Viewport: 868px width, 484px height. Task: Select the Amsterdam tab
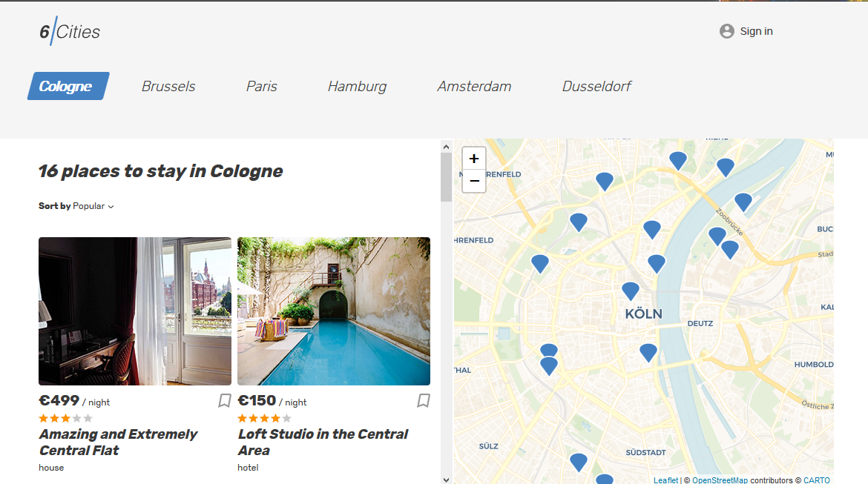[474, 86]
